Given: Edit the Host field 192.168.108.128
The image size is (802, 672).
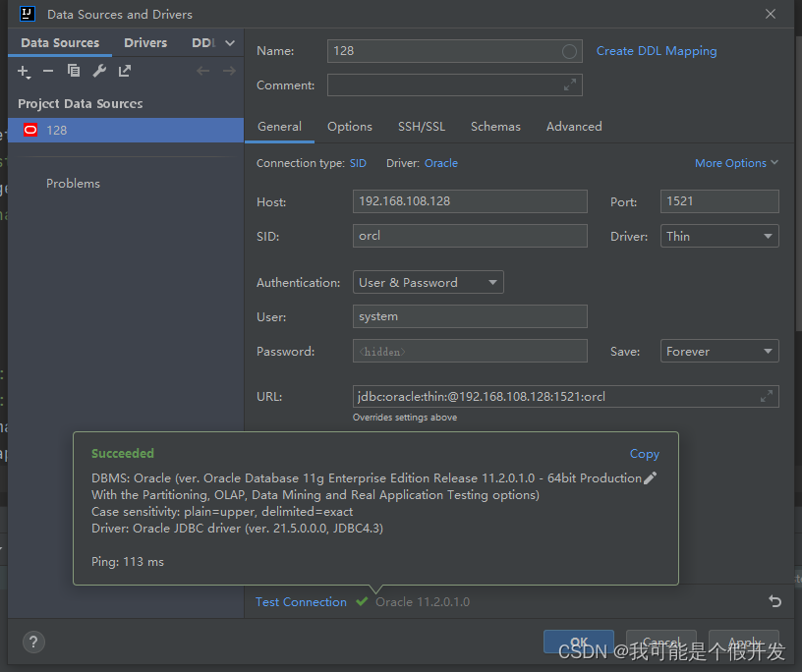Looking at the screenshot, I should point(470,201).
